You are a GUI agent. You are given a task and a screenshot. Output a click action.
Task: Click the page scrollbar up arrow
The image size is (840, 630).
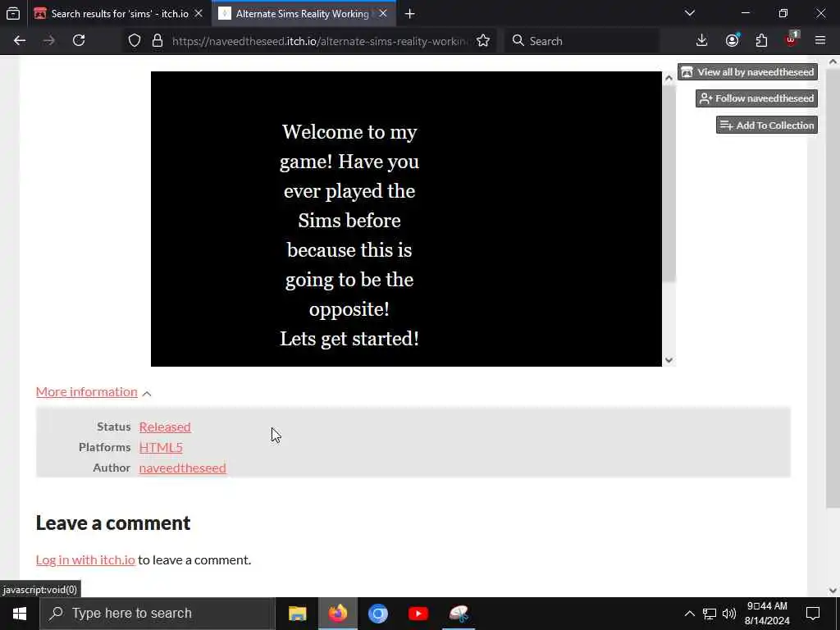[833, 62]
